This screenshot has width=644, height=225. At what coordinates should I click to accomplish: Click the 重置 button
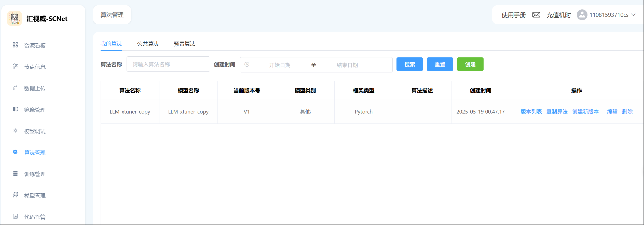click(440, 64)
